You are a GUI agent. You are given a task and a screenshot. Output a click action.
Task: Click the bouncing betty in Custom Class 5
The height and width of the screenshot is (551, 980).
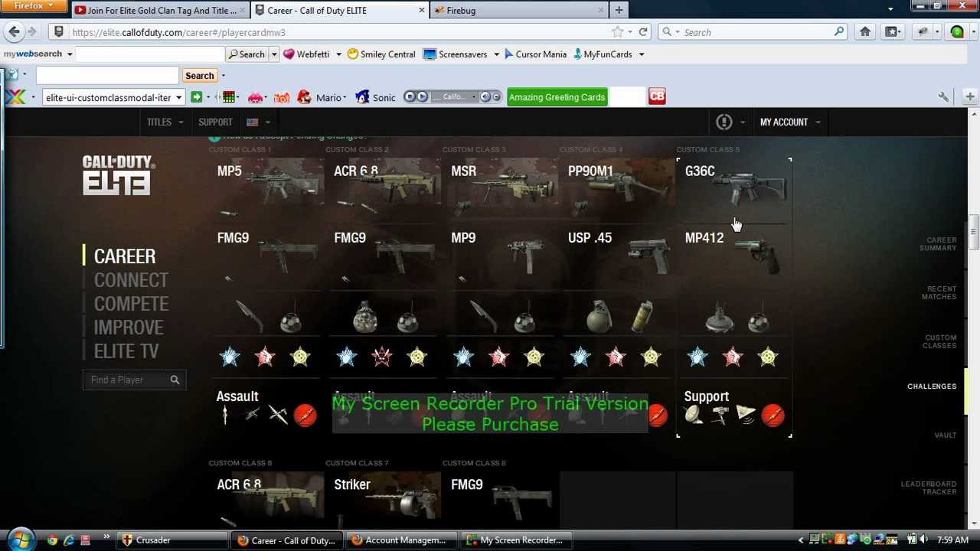tap(719, 317)
